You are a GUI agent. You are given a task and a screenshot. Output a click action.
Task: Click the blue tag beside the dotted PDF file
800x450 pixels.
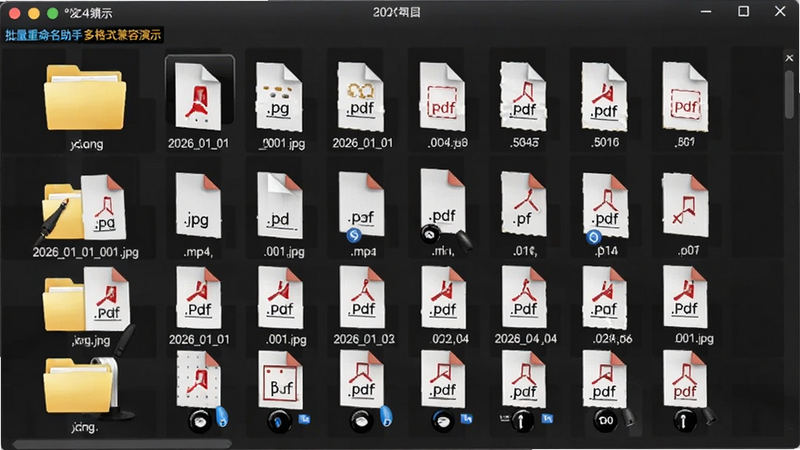tap(222, 416)
